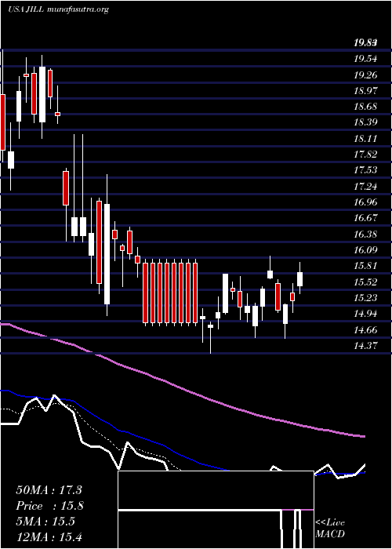Screen dimensions: 392x549
Task: Select the 16.38 price axis label
Action: [365, 235]
